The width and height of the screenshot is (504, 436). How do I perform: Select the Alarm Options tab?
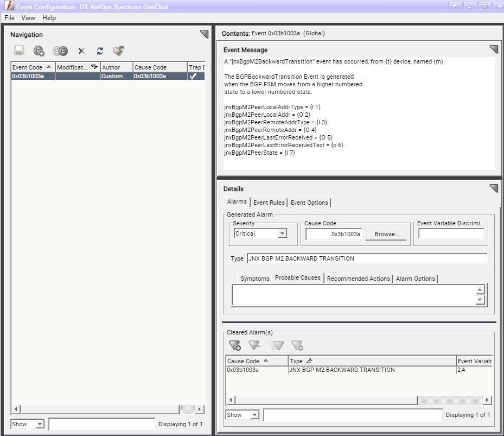[x=415, y=279]
